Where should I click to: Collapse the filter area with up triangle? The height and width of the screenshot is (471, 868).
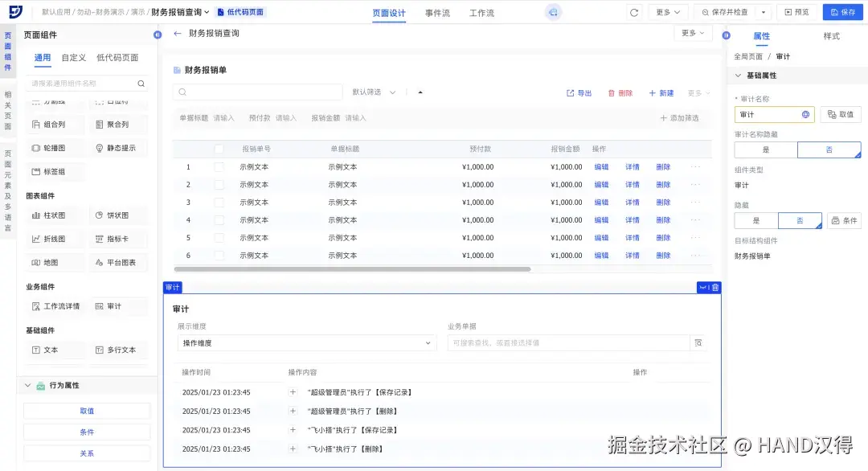pos(420,92)
